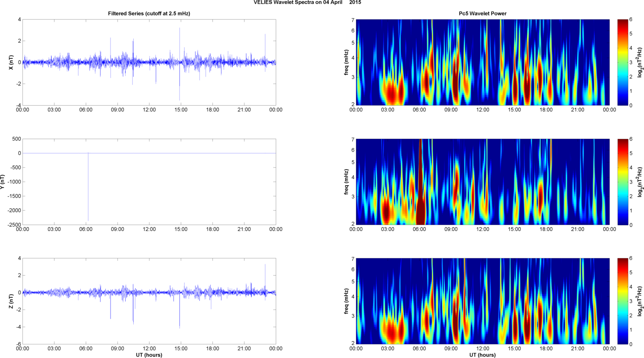Click the "-2000" tick on the Y axis
This screenshot has height=358, width=644.
click(x=15, y=210)
